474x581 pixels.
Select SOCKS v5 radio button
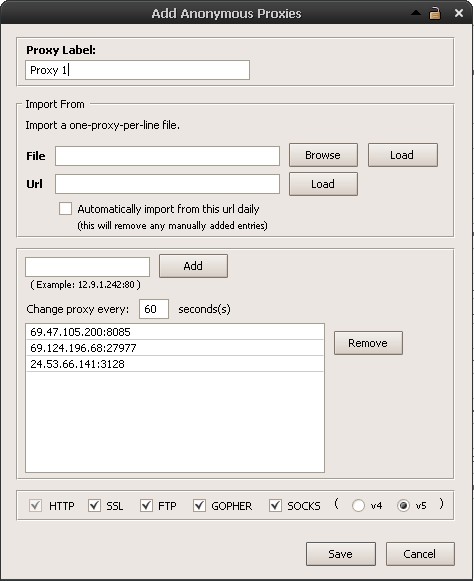403,506
